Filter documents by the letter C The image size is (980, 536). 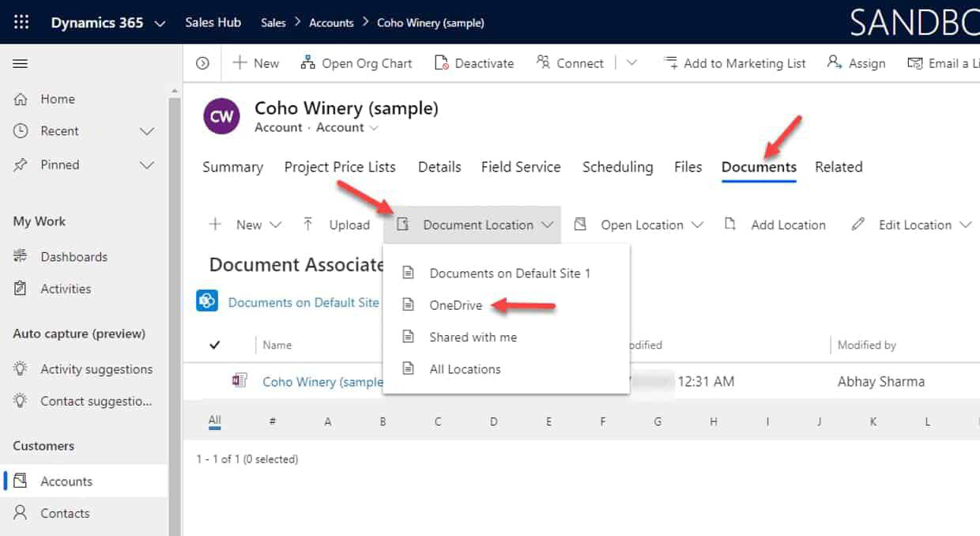438,421
